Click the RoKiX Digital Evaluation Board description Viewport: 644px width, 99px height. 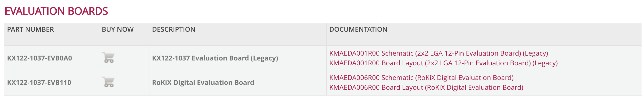point(203,82)
